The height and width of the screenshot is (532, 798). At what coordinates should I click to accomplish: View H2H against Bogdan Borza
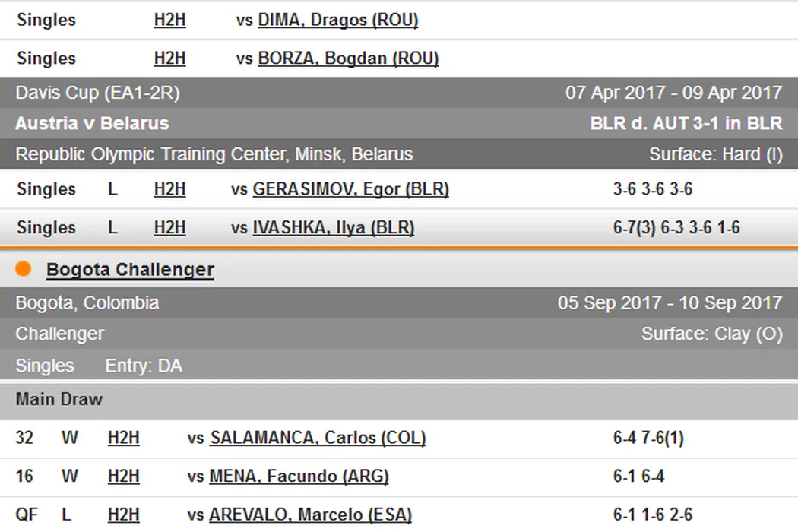169,59
